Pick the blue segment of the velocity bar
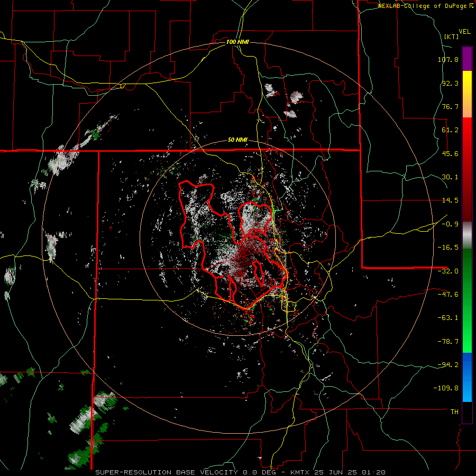The image size is (476, 476). click(x=467, y=377)
